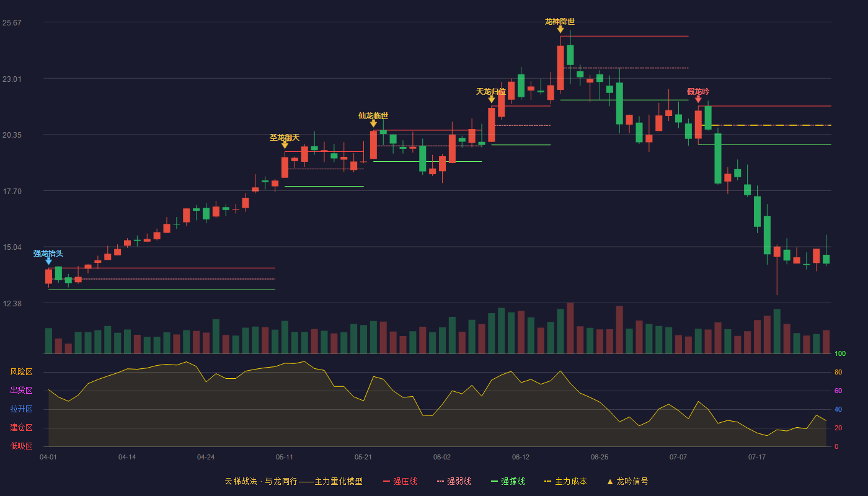This screenshot has height=496, width=868.
Task: Click the 04-24 date label
Action: click(206, 457)
